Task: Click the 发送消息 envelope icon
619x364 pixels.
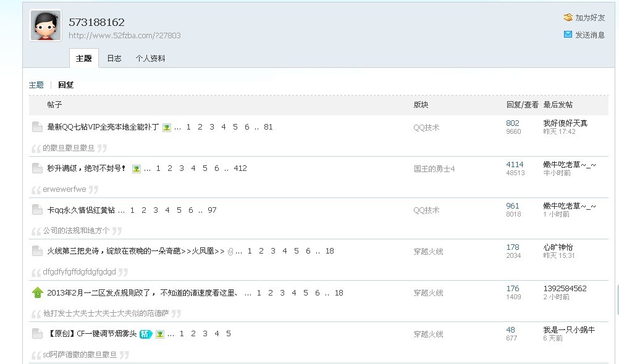Action: pyautogui.click(x=568, y=35)
